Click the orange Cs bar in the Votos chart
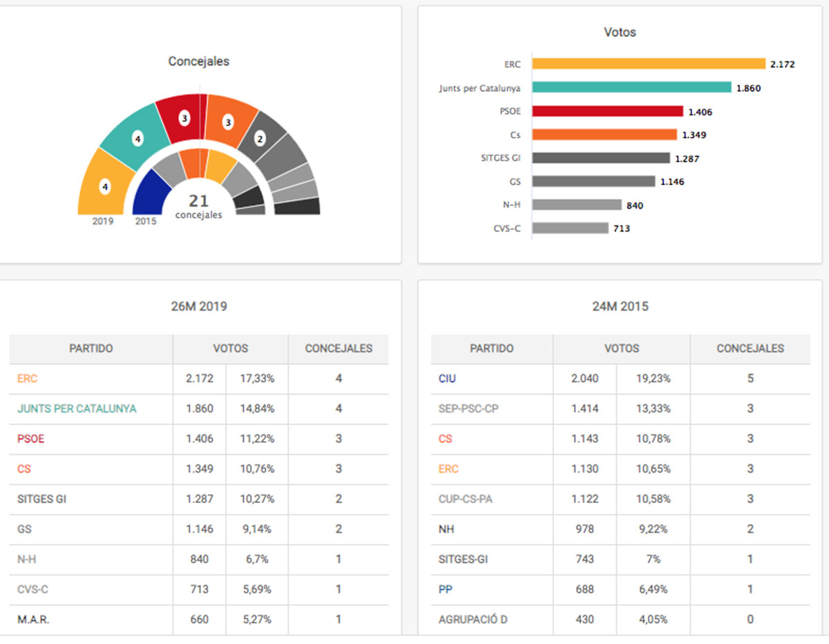 pos(604,135)
